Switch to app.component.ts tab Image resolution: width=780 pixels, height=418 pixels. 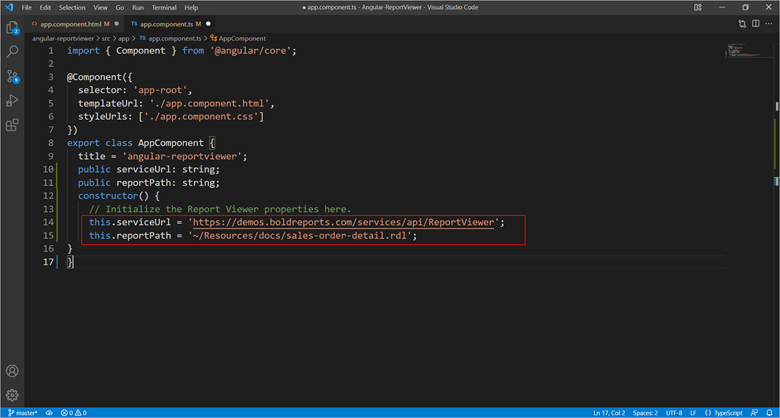click(x=170, y=24)
